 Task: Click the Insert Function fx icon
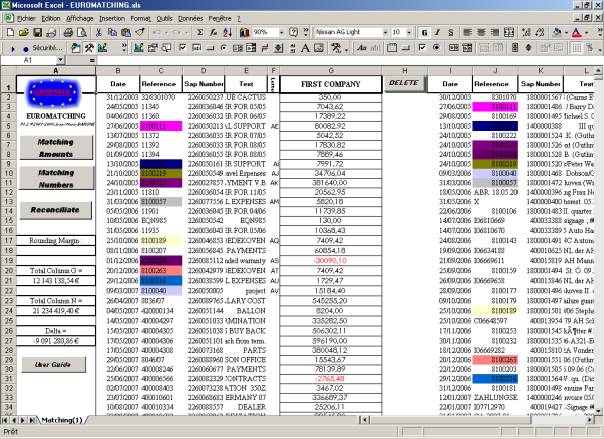click(x=213, y=32)
